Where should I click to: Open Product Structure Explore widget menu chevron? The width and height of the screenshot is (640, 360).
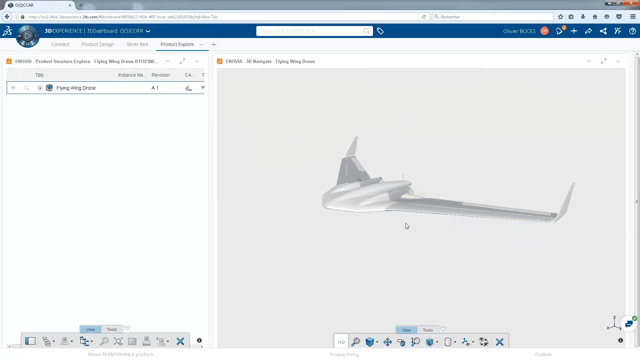[197, 61]
